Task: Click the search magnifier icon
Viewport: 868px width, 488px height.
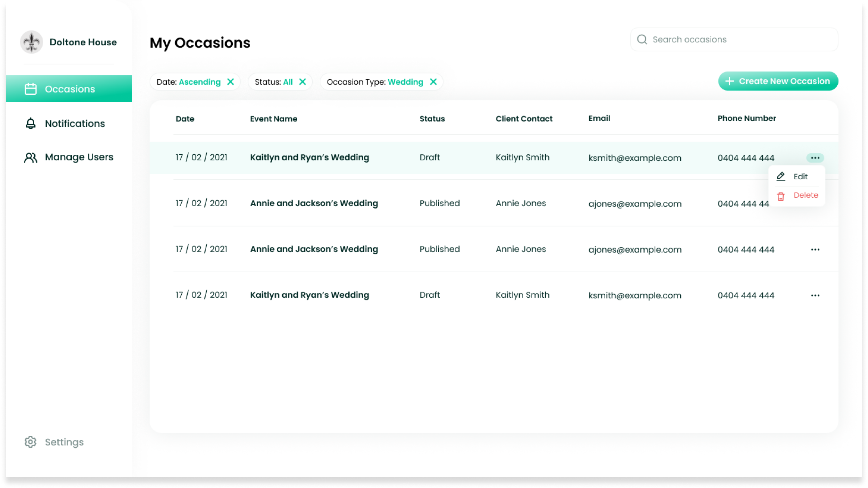Action: (x=642, y=39)
